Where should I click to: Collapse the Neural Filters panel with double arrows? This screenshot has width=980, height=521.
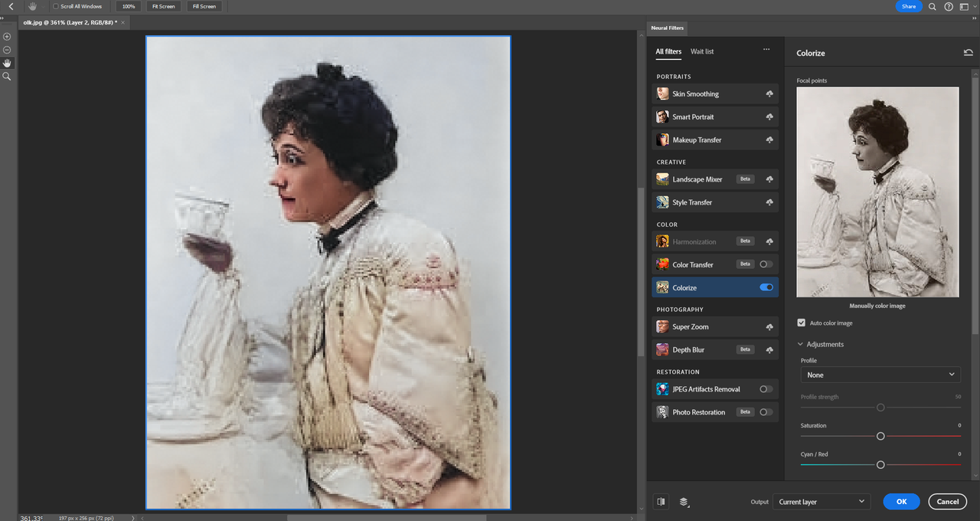975,17
